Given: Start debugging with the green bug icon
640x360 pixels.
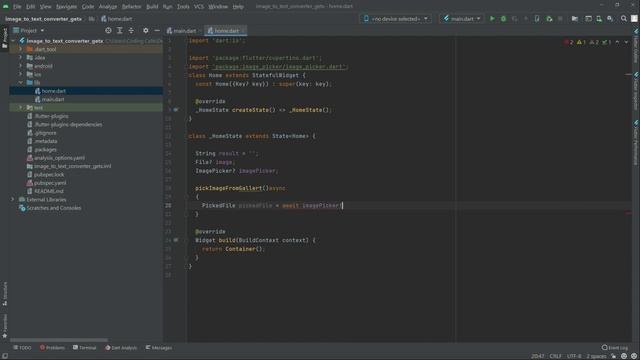Looking at the screenshot, I should [x=503, y=19].
